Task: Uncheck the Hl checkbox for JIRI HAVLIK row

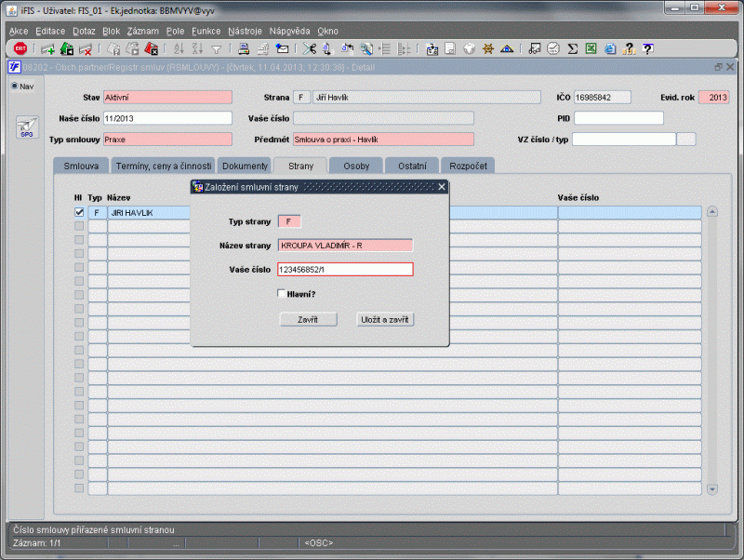Action: pos(79,212)
